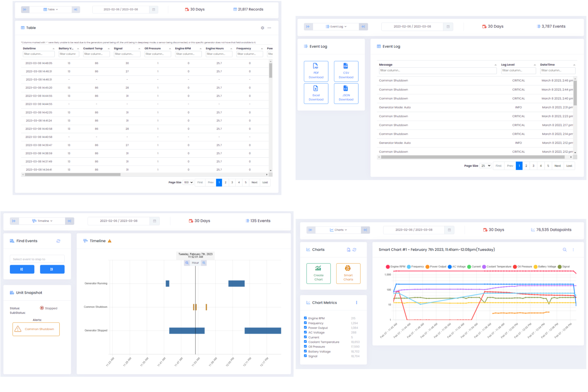The height and width of the screenshot is (392, 588).
Task: Click Next in Event Log pagination
Action: (558, 166)
